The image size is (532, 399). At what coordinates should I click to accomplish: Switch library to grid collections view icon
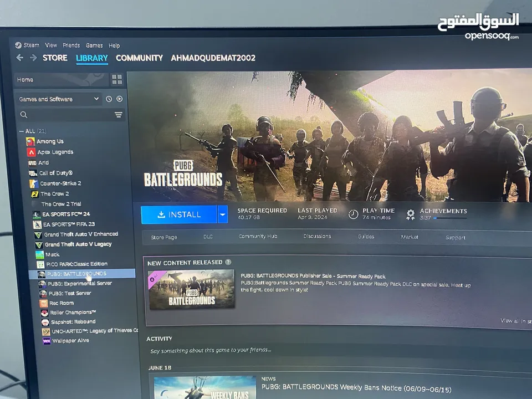pyautogui.click(x=117, y=80)
